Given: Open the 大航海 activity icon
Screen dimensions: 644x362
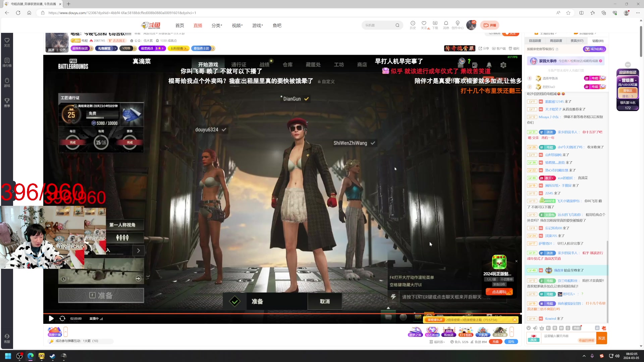Looking at the screenshot, I should (483, 332).
